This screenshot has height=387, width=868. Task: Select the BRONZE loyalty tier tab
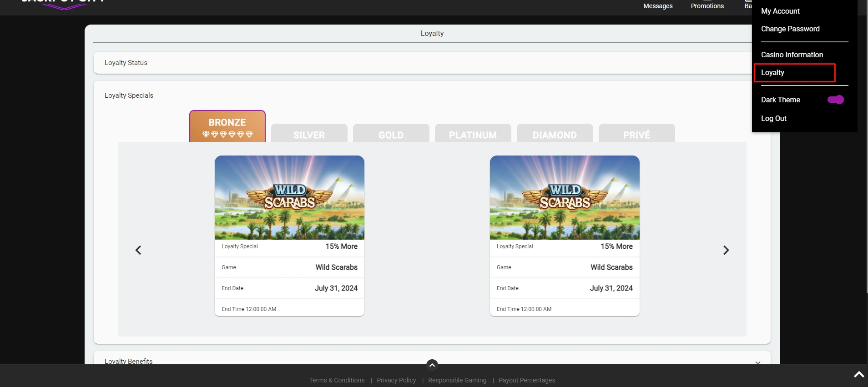[x=227, y=126]
